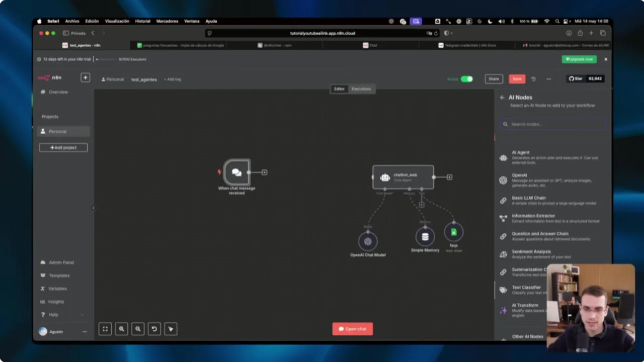Open the Safari Archivo menu
Image resolution: width=644 pixels, height=362 pixels.
click(72, 21)
